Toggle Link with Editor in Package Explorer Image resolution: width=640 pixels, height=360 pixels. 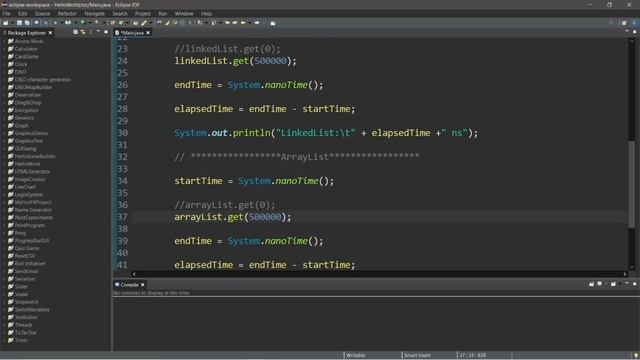click(x=83, y=32)
